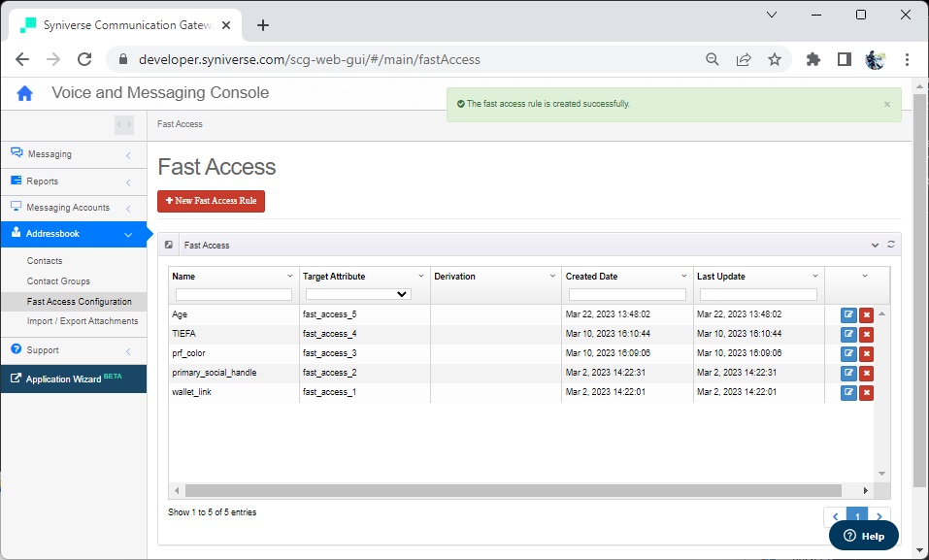
Task: Open the browser zoom control
Action: [x=713, y=59]
